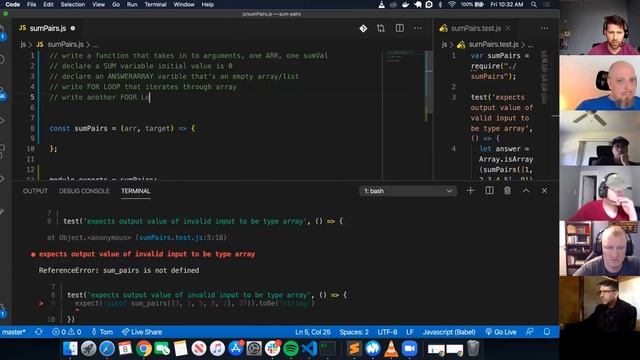
Task: Change language mode Javascript (Babel)
Action: click(449, 332)
